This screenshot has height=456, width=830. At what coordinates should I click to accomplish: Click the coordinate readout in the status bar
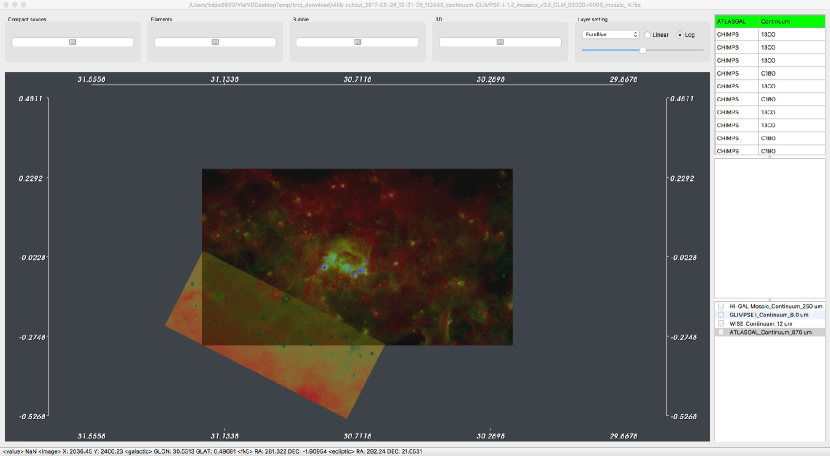tap(212, 452)
